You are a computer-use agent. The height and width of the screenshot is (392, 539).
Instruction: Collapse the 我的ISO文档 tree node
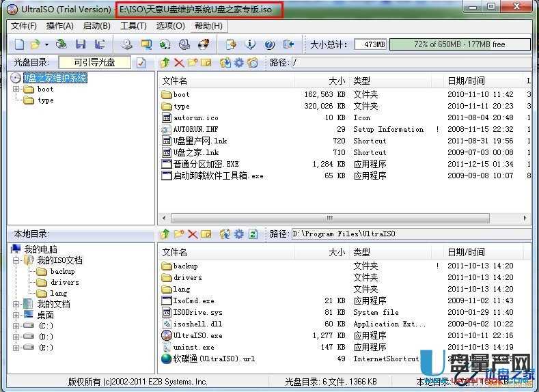pos(16,260)
